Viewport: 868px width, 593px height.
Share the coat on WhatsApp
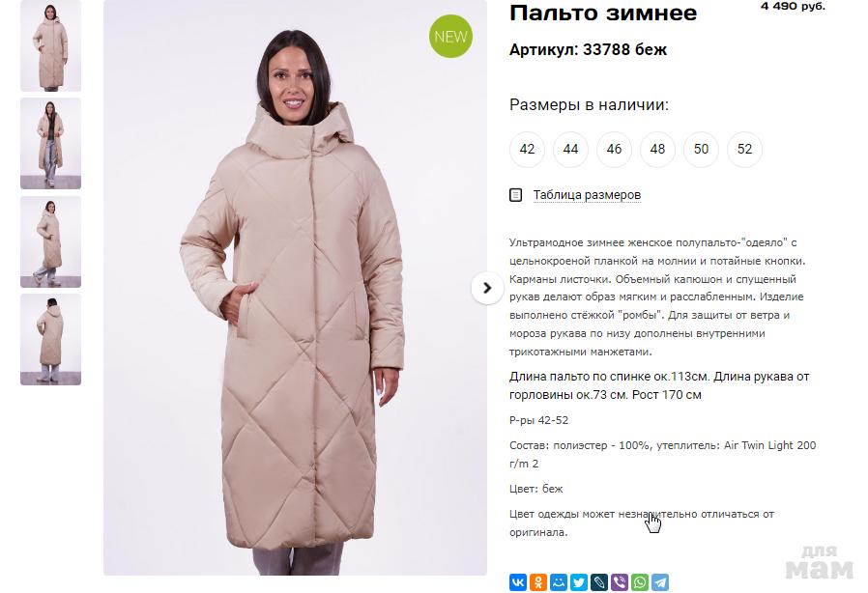[x=640, y=582]
